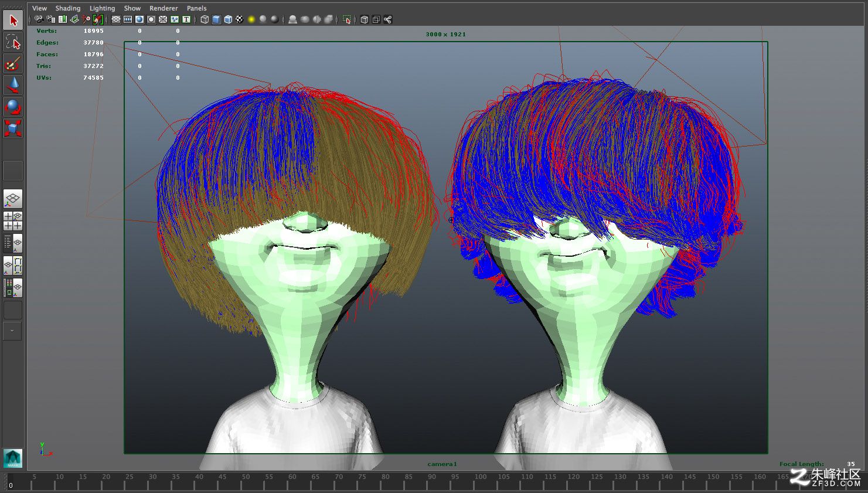This screenshot has width=868, height=493.
Task: Toggle X-Ray Active Components icon
Action: (376, 19)
